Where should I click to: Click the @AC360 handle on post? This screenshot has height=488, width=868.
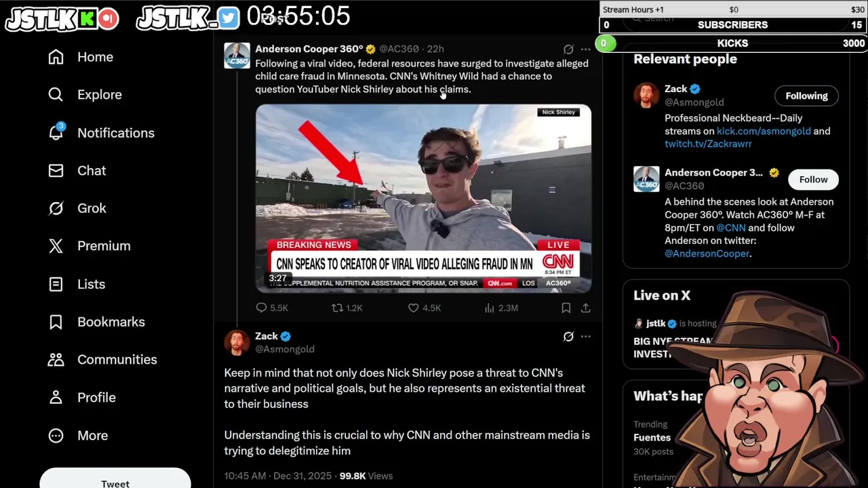(399, 49)
